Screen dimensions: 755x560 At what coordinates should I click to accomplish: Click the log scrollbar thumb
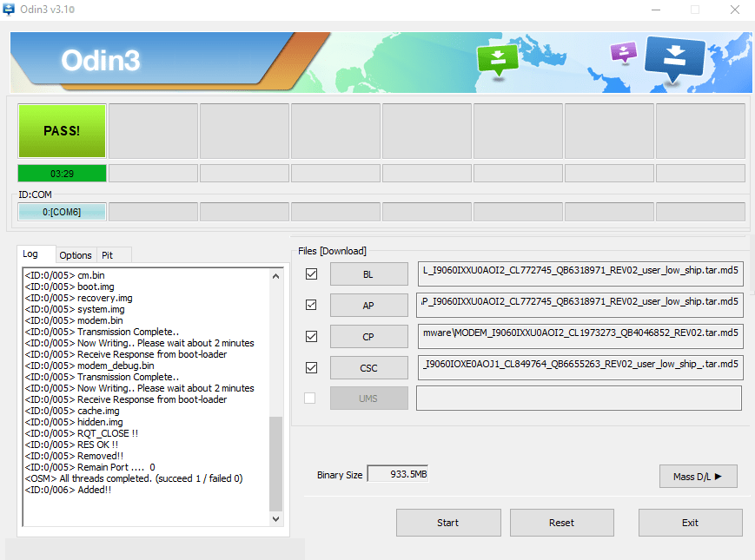coord(276,464)
